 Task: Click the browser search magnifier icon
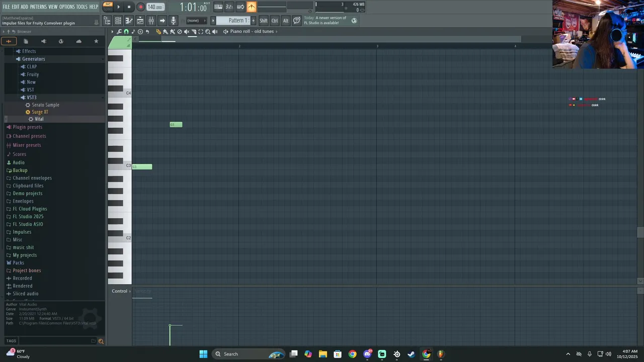(x=101, y=341)
